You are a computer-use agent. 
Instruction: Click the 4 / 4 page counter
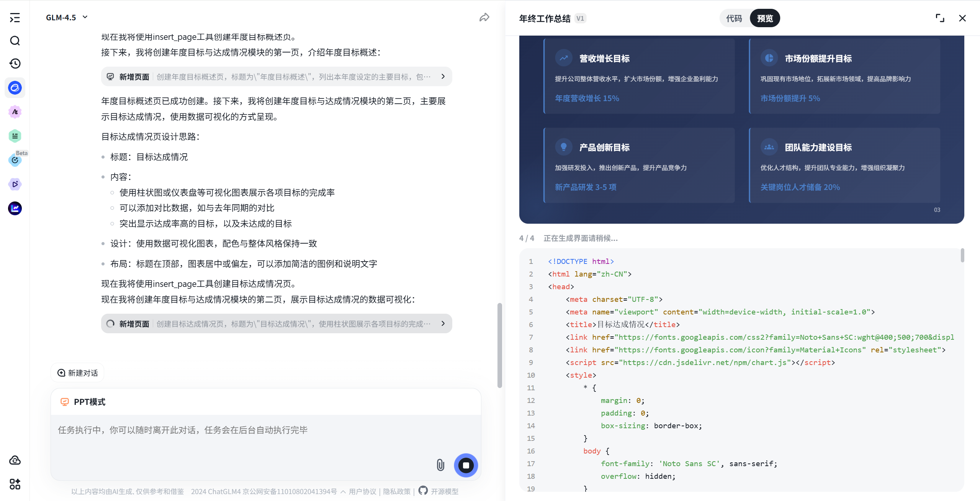[x=527, y=238]
